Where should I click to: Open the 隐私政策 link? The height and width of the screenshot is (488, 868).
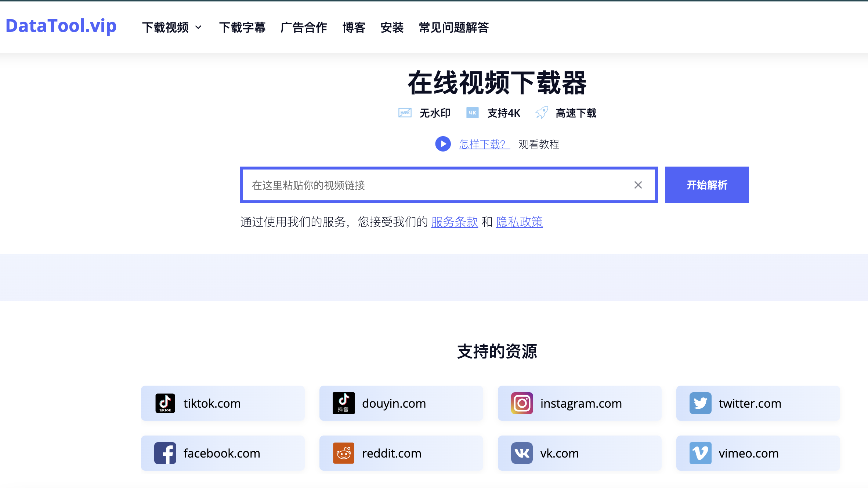[x=519, y=222]
